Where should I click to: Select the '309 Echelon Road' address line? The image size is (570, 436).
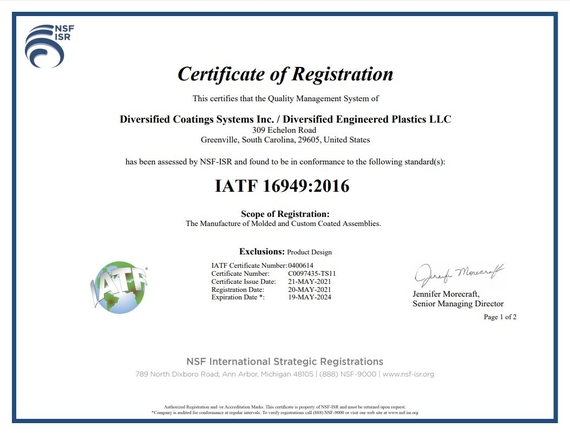pos(284,130)
